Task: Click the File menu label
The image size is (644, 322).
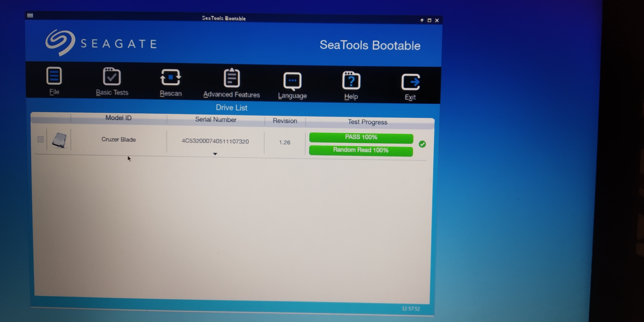Action: 54,92
